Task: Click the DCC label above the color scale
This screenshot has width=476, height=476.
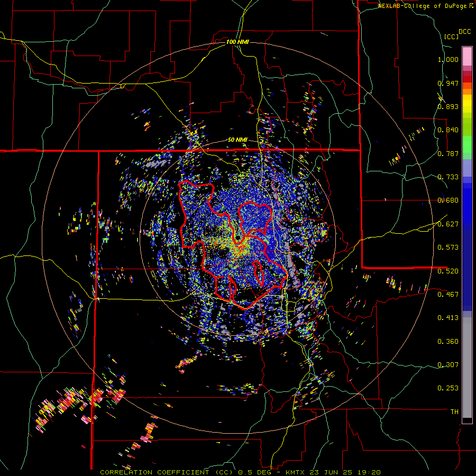Action: coord(464,32)
